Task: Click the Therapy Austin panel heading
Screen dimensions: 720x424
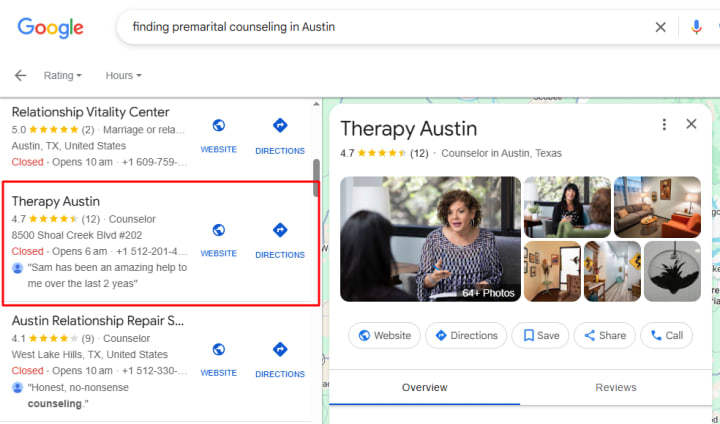Action: [x=409, y=129]
